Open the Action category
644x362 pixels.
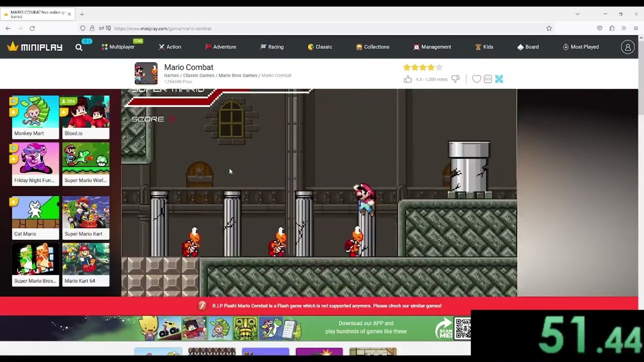coord(170,47)
